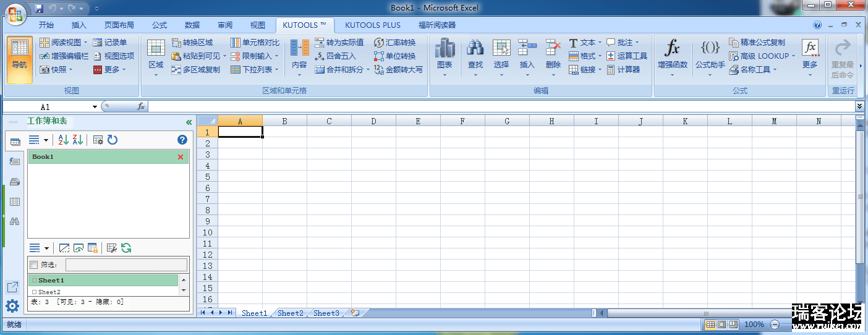Open 汇率转换 currency conversion
Image resolution: width=868 pixels, height=335 pixels.
tap(395, 43)
